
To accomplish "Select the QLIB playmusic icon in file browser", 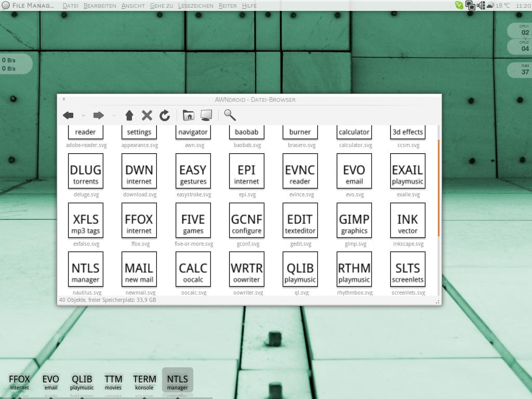I will click(x=300, y=269).
